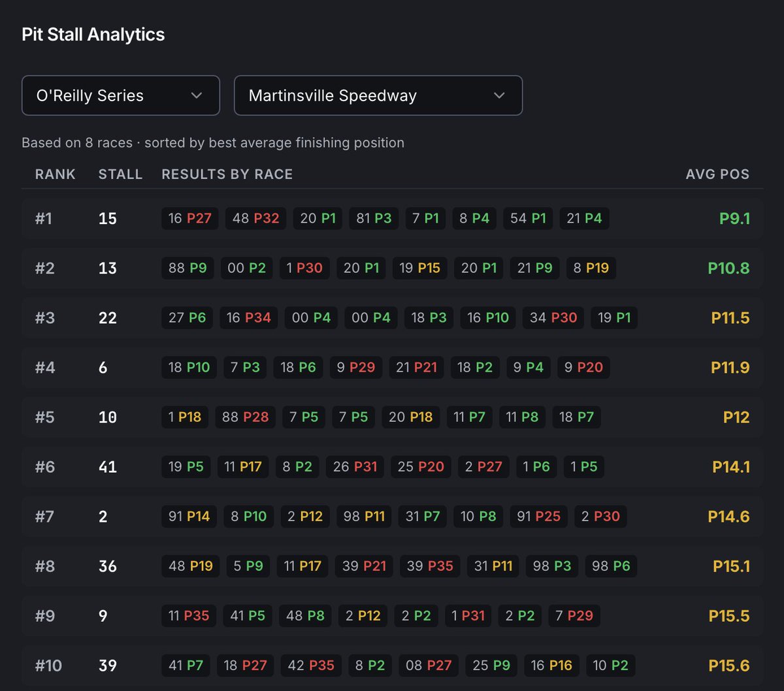784x691 pixels.
Task: Click the 39 P35 result chip
Action: (430, 566)
